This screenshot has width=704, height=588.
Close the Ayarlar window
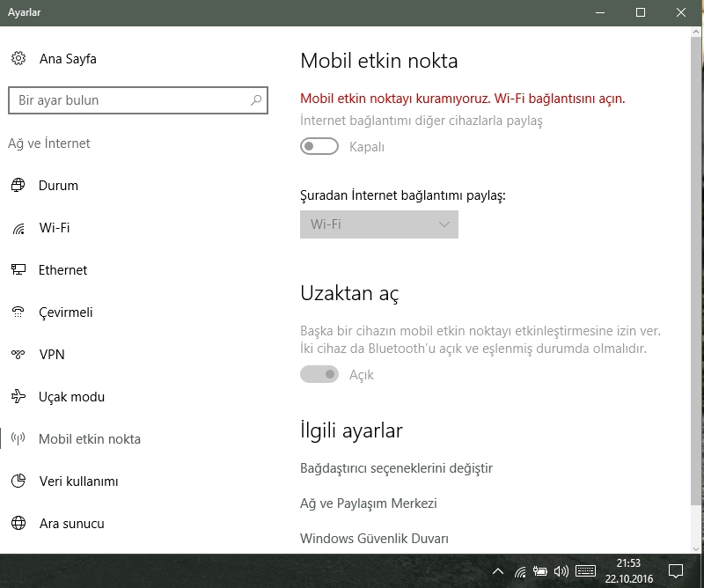(681, 12)
